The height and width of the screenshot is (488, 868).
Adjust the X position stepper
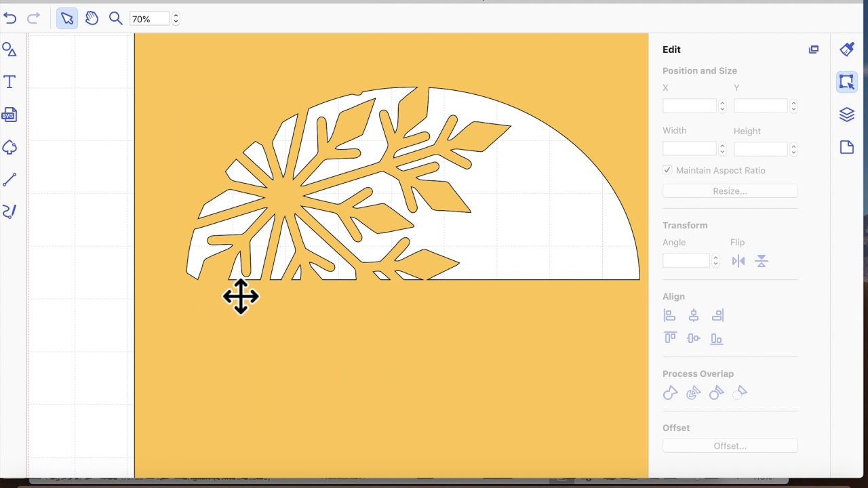[722, 106]
